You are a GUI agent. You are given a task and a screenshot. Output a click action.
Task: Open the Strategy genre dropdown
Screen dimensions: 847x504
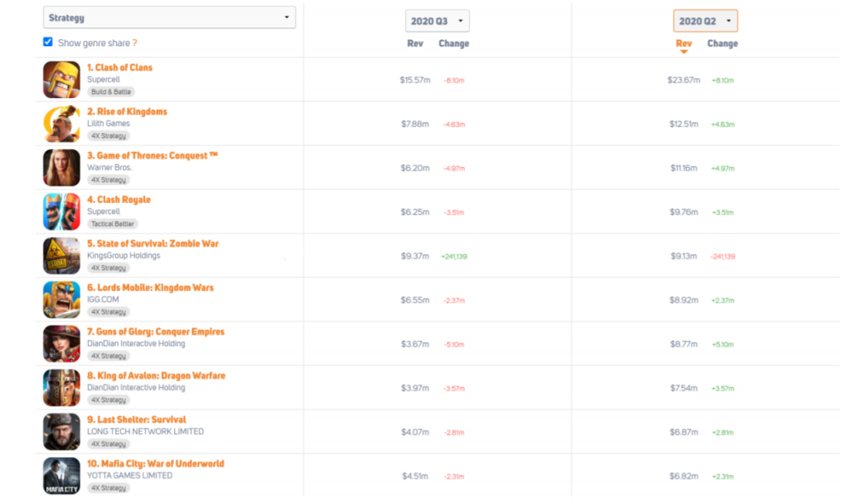[x=169, y=17]
